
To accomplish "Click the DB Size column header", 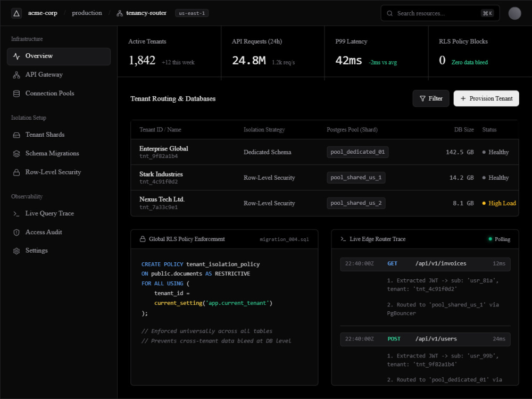I will pos(464,130).
